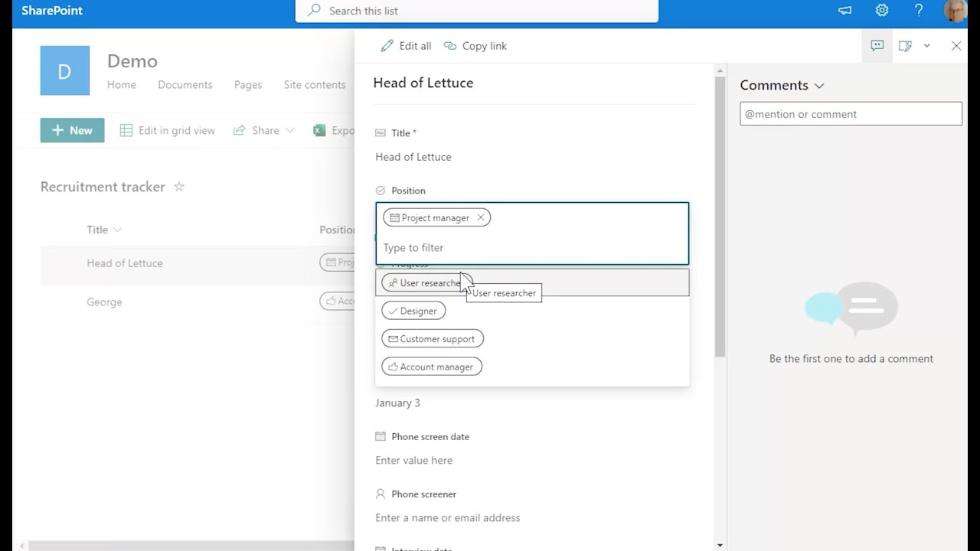This screenshot has width=980, height=551.
Task: Open the Title column header dropdown
Action: point(104,230)
